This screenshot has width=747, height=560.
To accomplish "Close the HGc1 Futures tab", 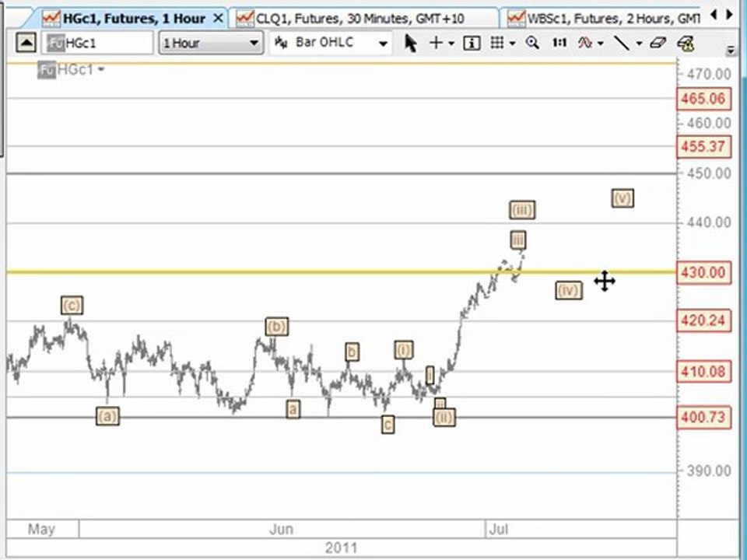I will (218, 19).
